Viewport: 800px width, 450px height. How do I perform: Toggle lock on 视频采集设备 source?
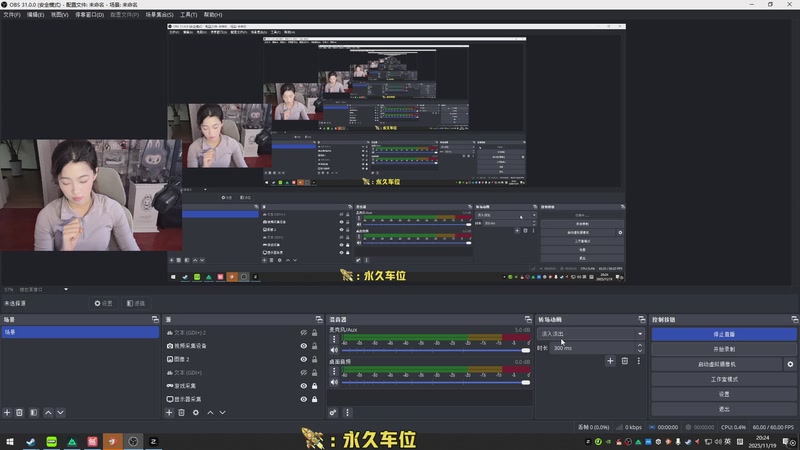point(314,346)
